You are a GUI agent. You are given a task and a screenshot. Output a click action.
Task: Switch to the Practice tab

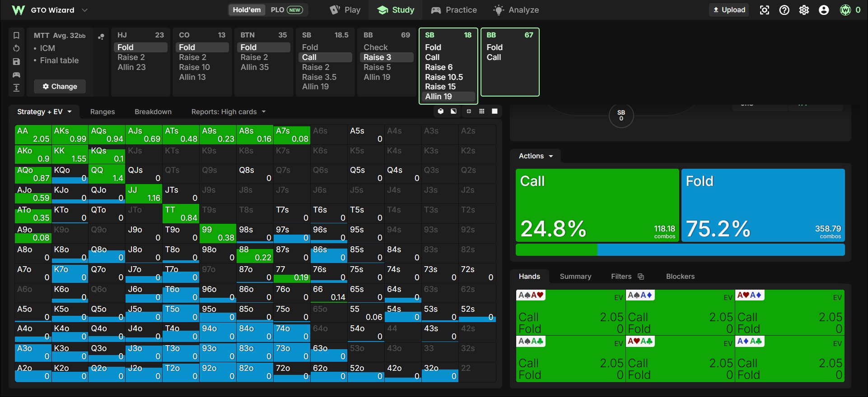click(x=453, y=10)
